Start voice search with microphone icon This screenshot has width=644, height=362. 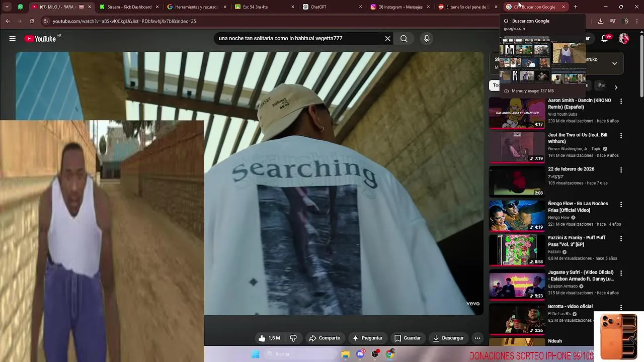(x=426, y=39)
